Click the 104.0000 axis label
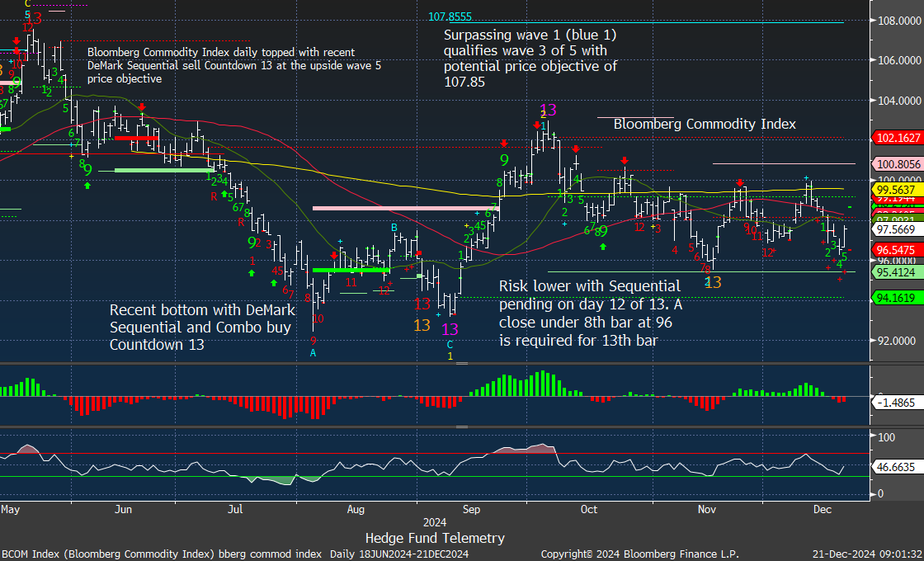Screen dimensions: 924x561 tap(898, 101)
